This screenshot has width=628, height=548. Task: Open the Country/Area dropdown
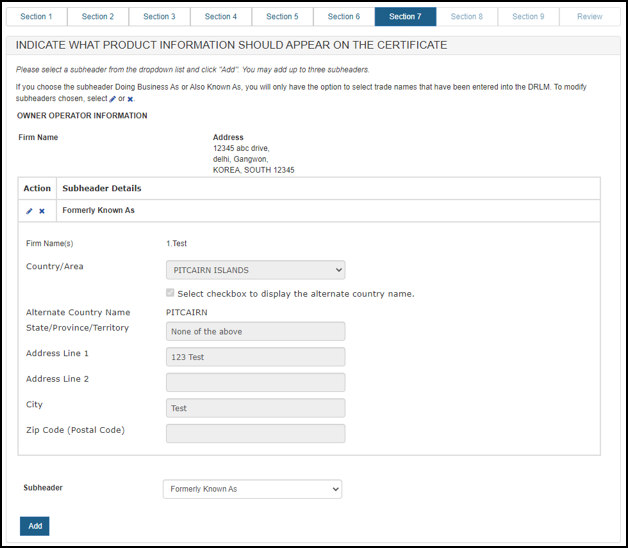click(x=255, y=270)
